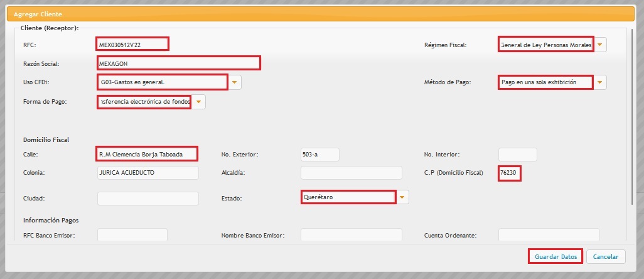
Task: Click the empty Ciudad field
Action: (148, 198)
